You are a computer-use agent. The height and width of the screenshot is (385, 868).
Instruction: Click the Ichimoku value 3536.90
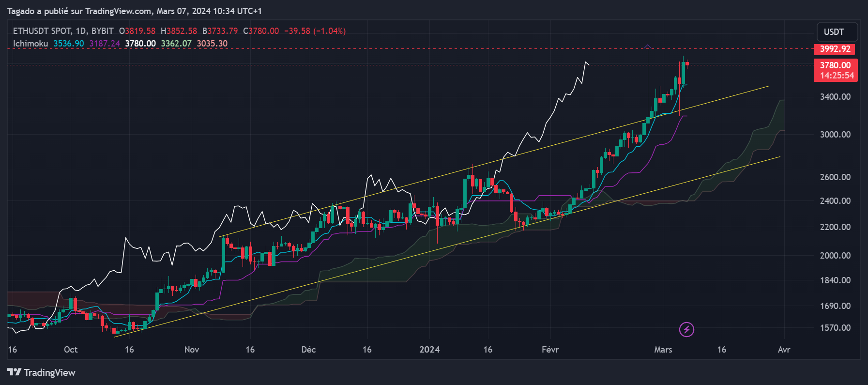click(69, 44)
